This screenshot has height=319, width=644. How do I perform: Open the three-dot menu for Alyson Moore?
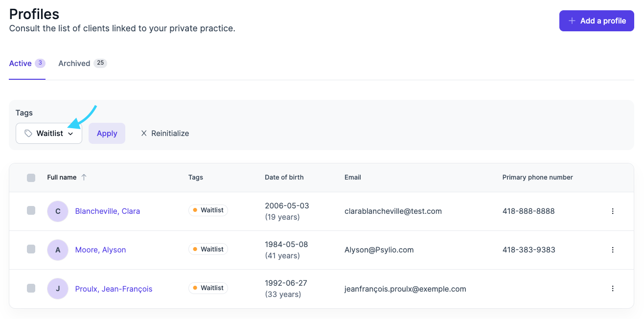(x=612, y=250)
